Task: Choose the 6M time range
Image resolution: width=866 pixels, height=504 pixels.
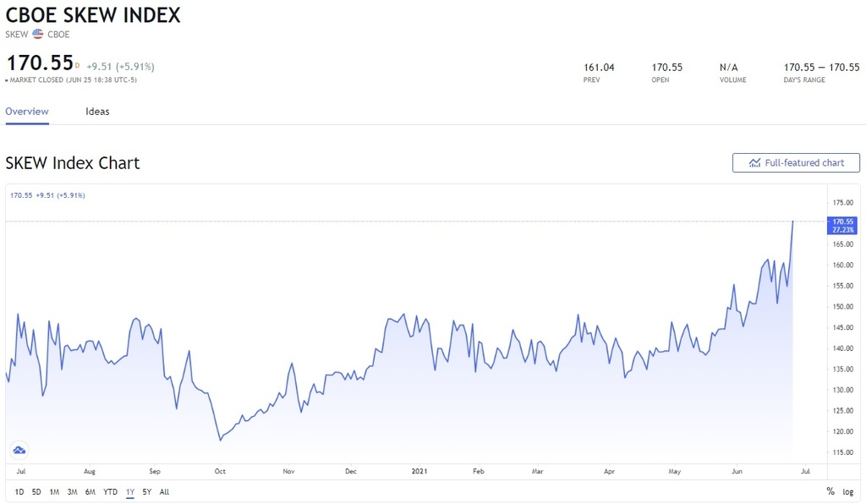Action: (x=90, y=491)
